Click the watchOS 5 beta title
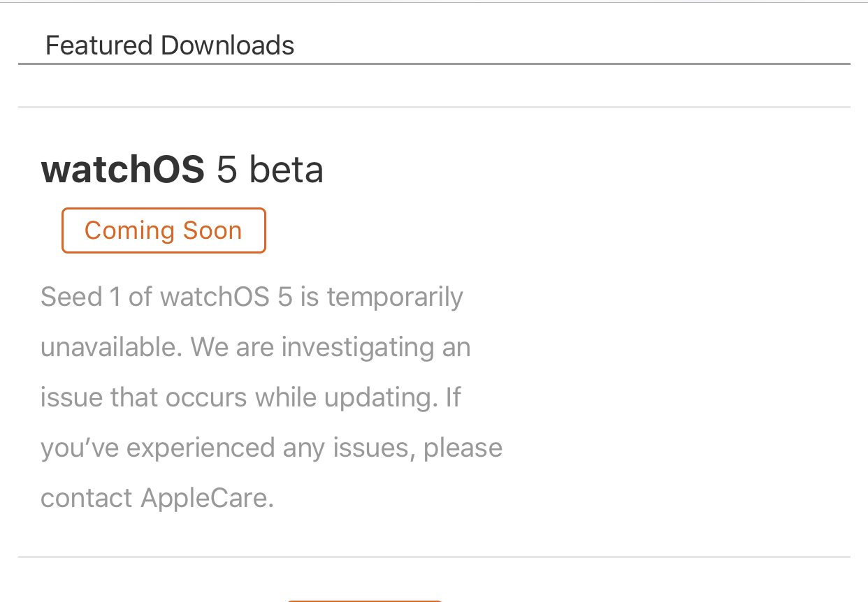 click(x=182, y=170)
